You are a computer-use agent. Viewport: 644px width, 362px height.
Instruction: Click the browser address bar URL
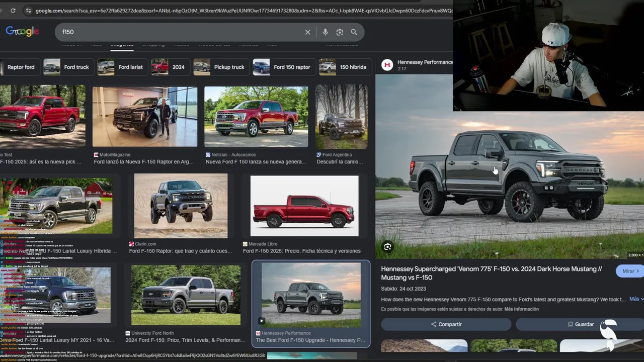click(244, 11)
